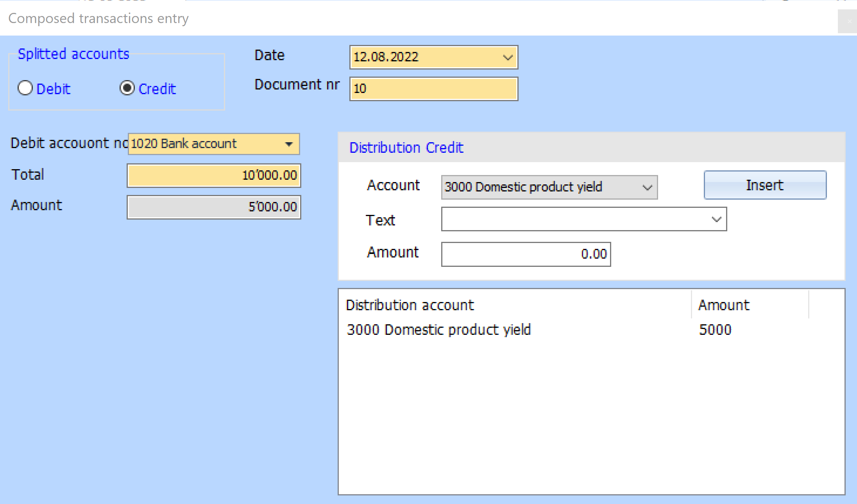Open the Date dropdown calendar
The width and height of the screenshot is (857, 504).
pos(507,57)
